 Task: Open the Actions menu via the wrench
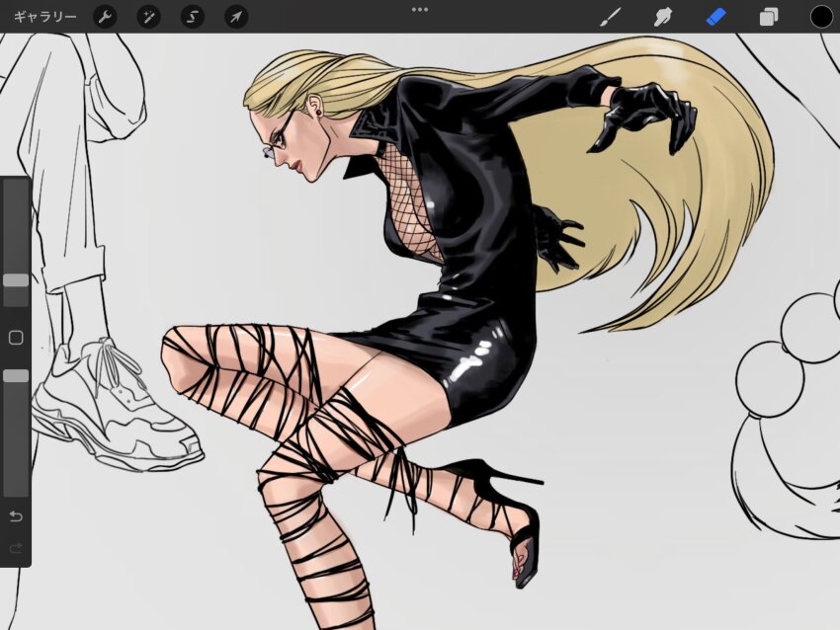click(x=106, y=16)
